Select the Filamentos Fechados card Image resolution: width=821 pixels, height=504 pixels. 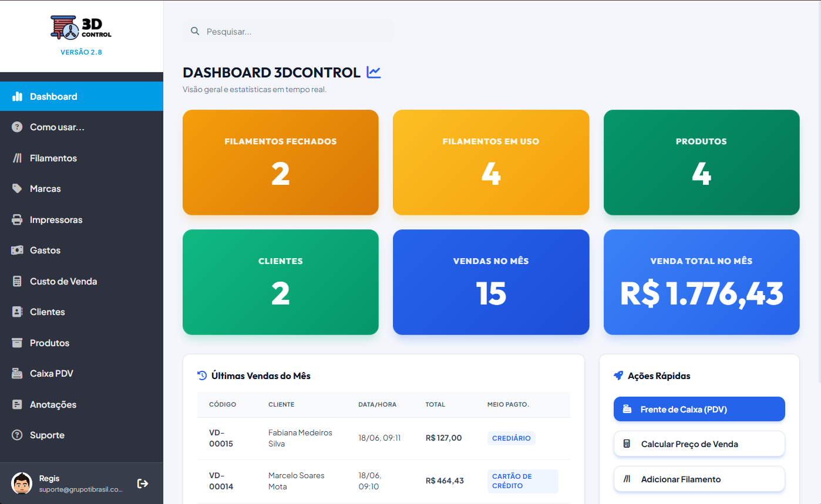point(281,163)
